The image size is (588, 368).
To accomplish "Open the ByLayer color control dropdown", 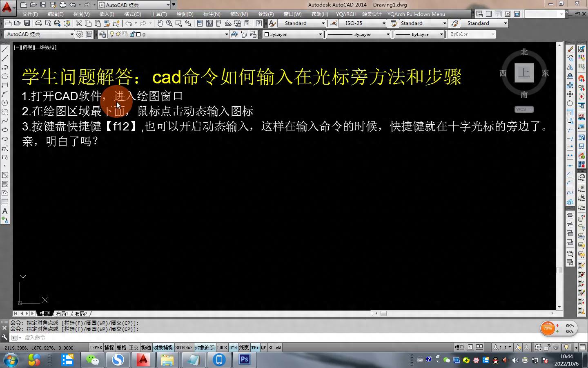I will pyautogui.click(x=320, y=34).
